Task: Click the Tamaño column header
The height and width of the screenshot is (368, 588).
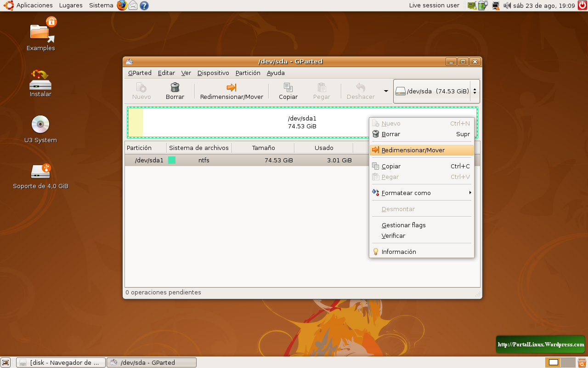Action: click(x=263, y=148)
